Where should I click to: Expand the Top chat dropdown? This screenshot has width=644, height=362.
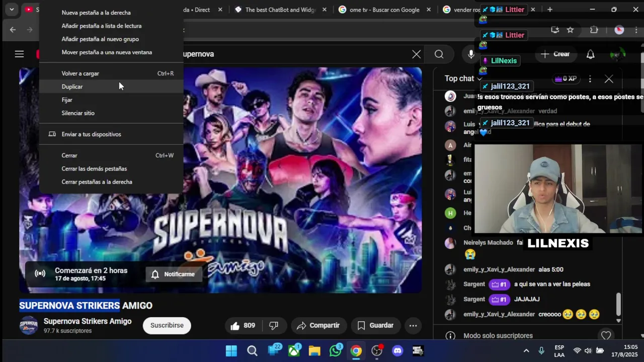(463, 78)
